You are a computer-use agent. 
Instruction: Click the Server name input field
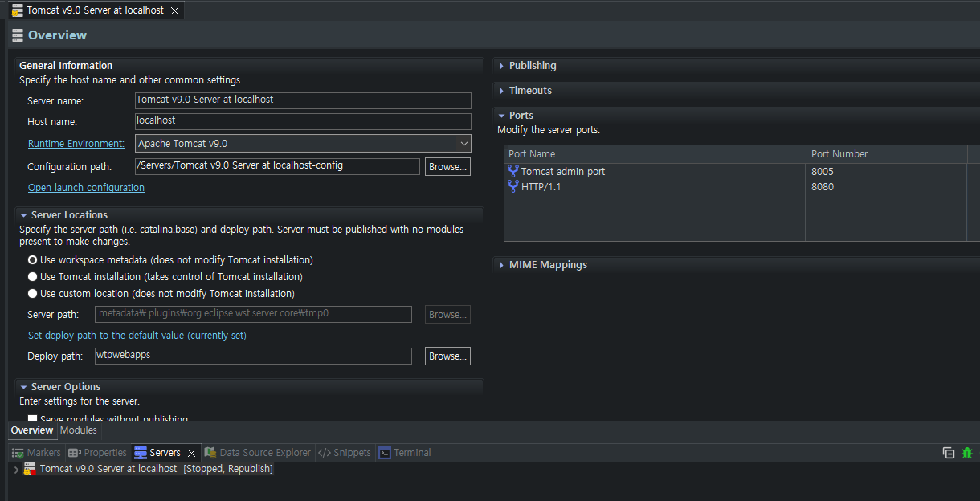pyautogui.click(x=303, y=100)
